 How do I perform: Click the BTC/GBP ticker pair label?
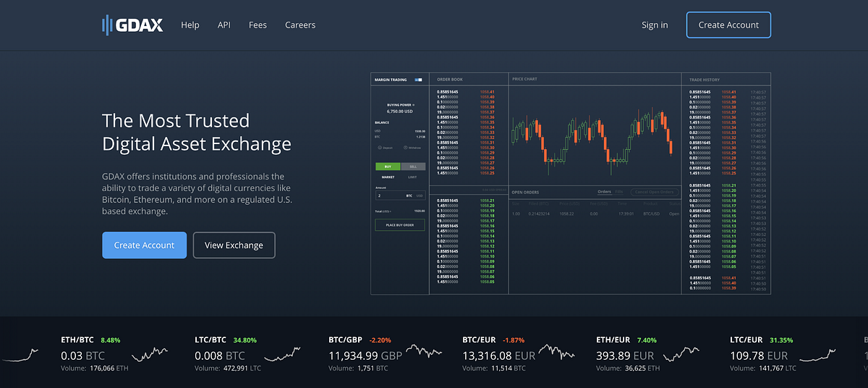click(346, 339)
